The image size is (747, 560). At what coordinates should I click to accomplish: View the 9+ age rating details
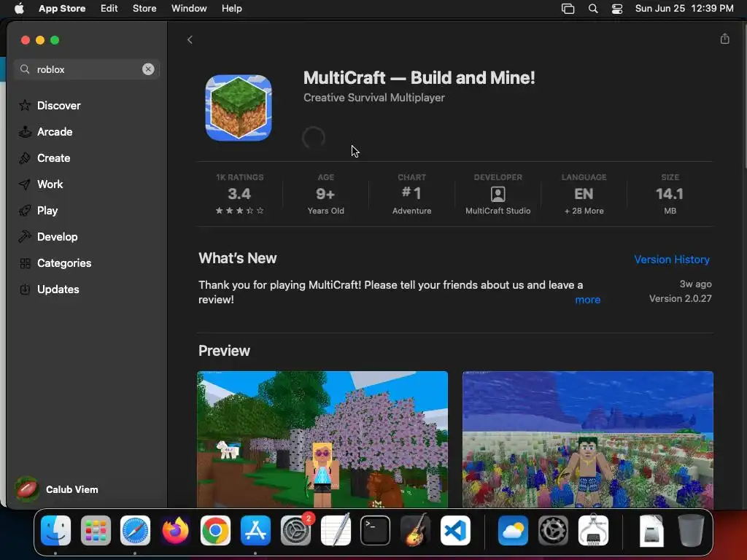pyautogui.click(x=325, y=194)
